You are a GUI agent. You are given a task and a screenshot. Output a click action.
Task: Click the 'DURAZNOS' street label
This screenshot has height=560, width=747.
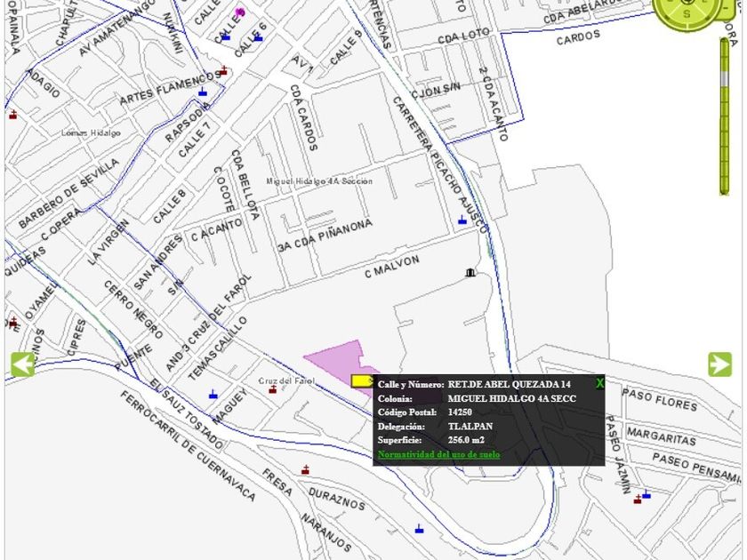[337, 498]
